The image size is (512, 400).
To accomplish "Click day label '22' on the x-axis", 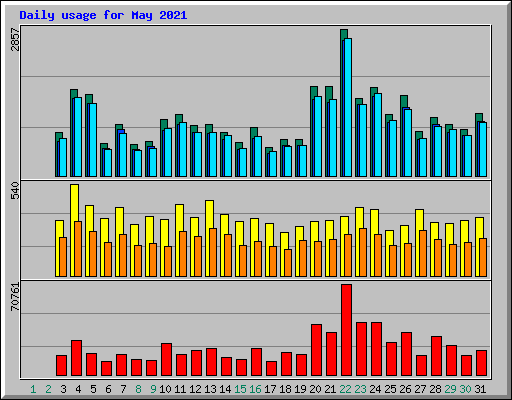I will [x=345, y=389].
